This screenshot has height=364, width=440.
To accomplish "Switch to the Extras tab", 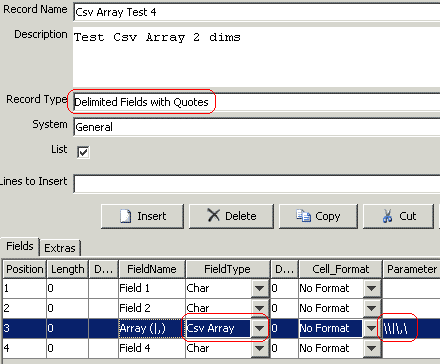I will (60, 248).
